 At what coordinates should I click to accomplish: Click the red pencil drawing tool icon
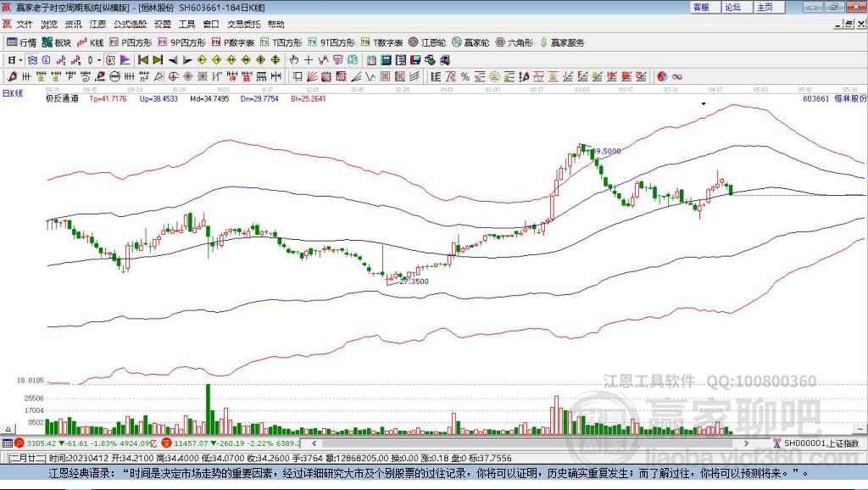12,76
